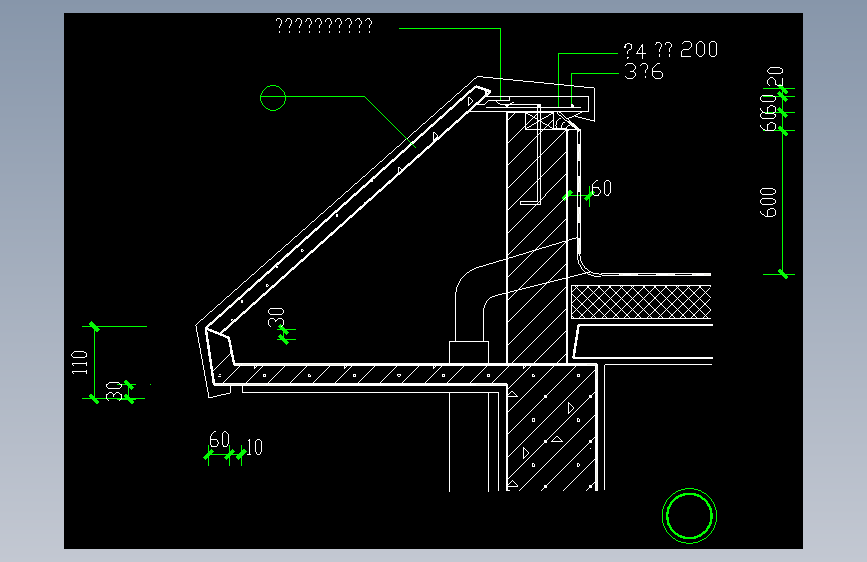
Task: Click the "60" dimension next to "10"
Action: pos(220,440)
